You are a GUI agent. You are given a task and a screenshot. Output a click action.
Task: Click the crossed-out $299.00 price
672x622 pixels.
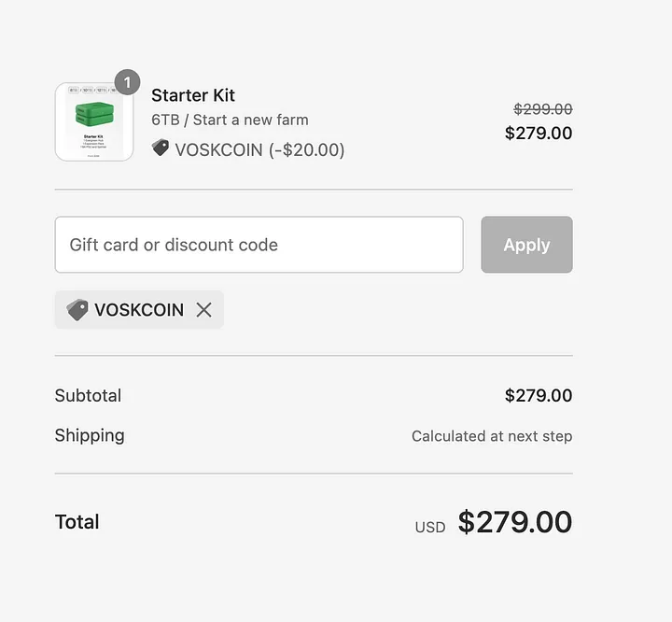coord(543,109)
